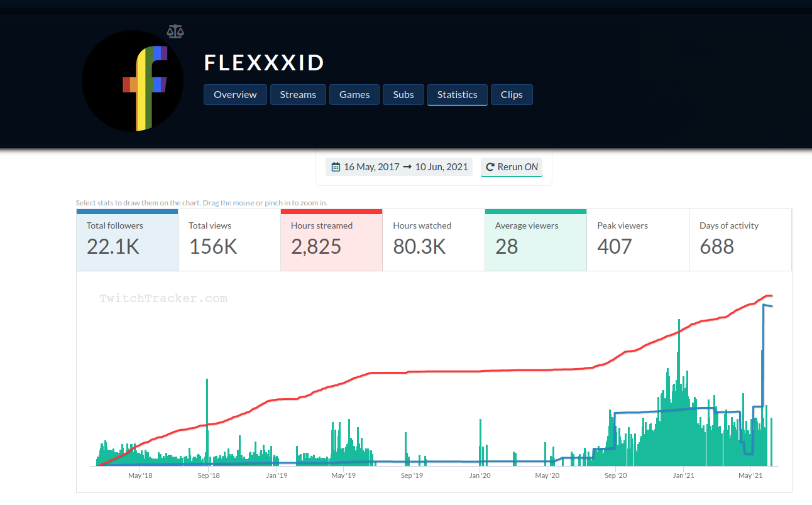Select the Statistics tab
Image resolution: width=812 pixels, height=505 pixels.
point(458,95)
